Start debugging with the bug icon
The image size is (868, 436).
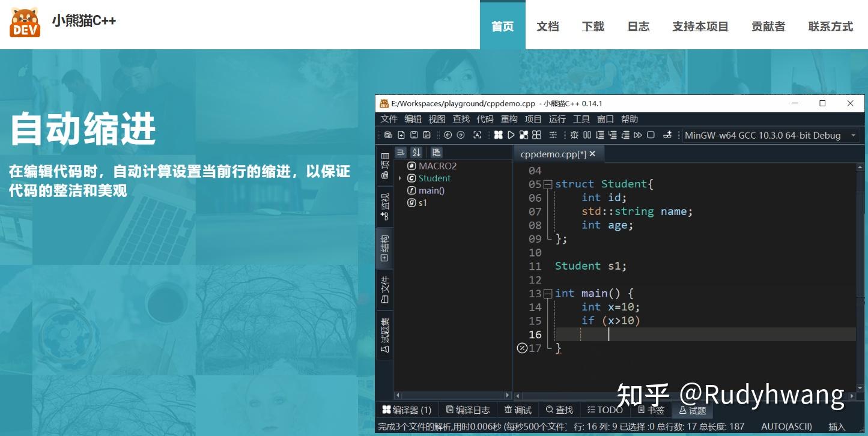tap(574, 135)
